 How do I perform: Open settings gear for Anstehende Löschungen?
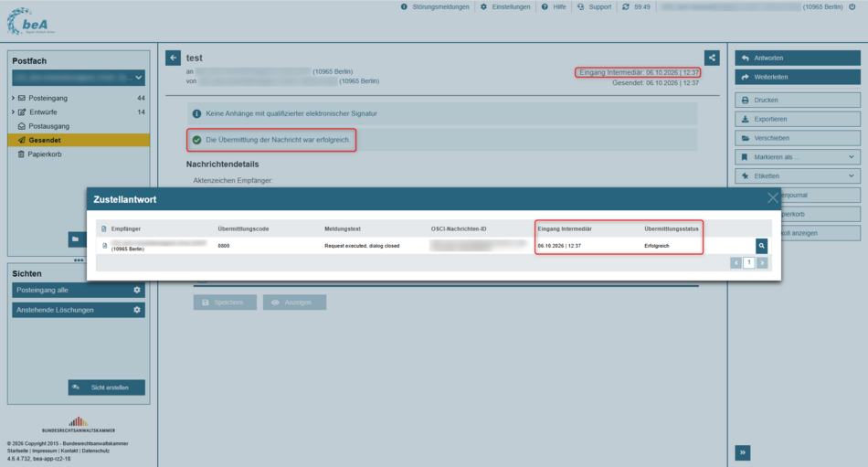[x=137, y=310]
